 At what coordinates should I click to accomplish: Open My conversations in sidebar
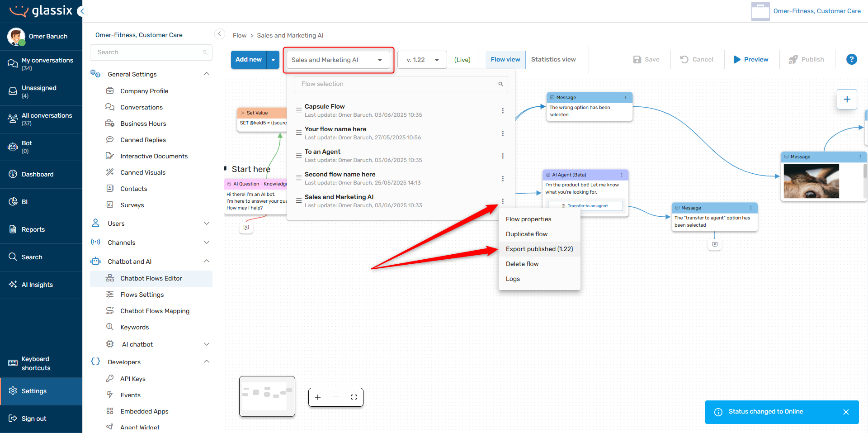click(41, 64)
